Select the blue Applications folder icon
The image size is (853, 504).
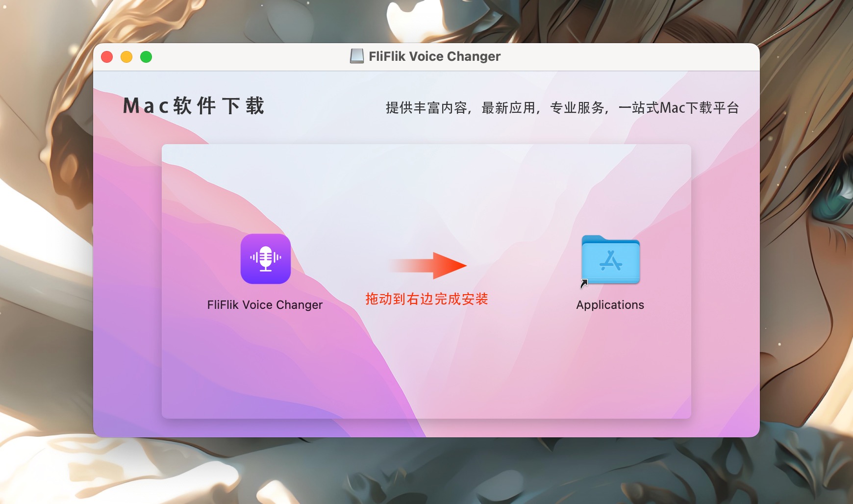point(610,259)
